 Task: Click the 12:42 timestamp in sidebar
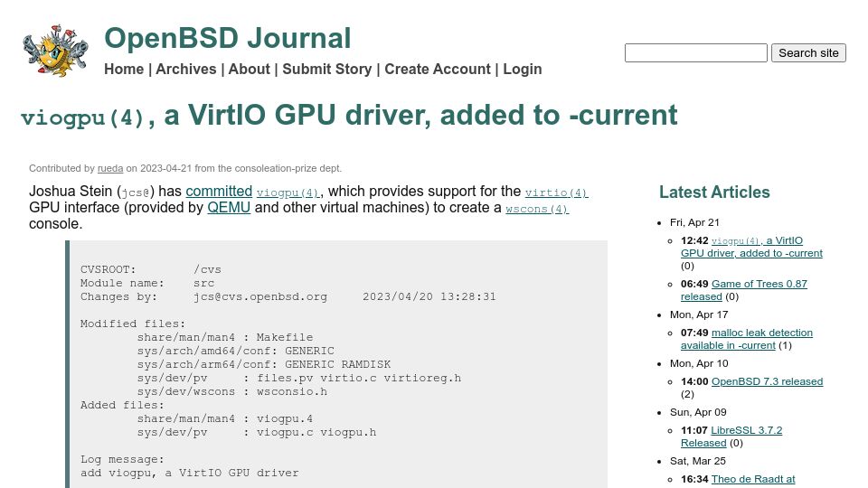click(x=694, y=240)
